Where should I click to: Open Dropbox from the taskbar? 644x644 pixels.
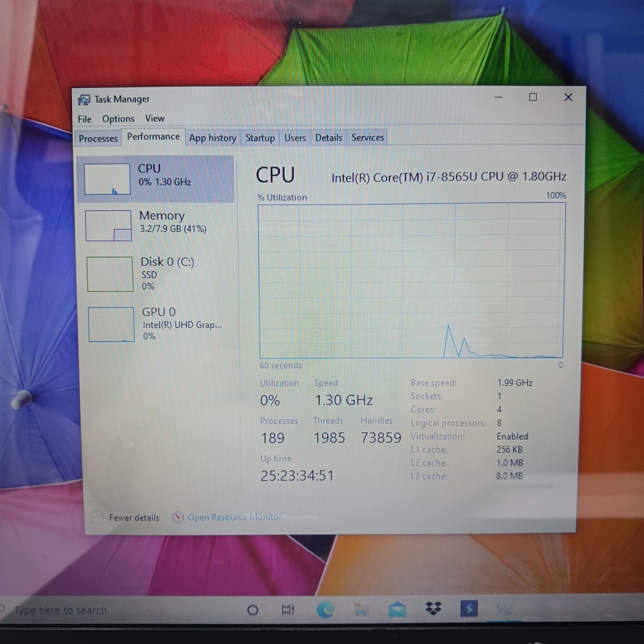pyautogui.click(x=433, y=609)
